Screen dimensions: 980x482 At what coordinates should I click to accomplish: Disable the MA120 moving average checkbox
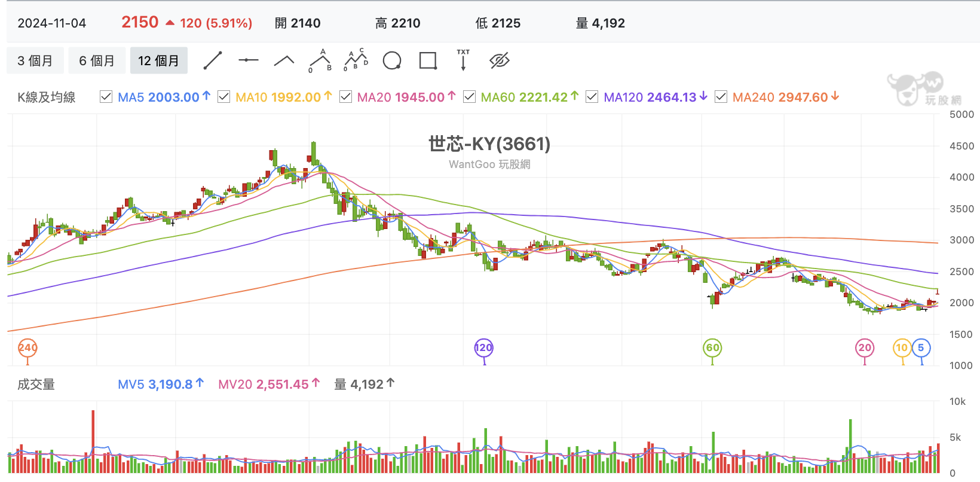pos(592,97)
